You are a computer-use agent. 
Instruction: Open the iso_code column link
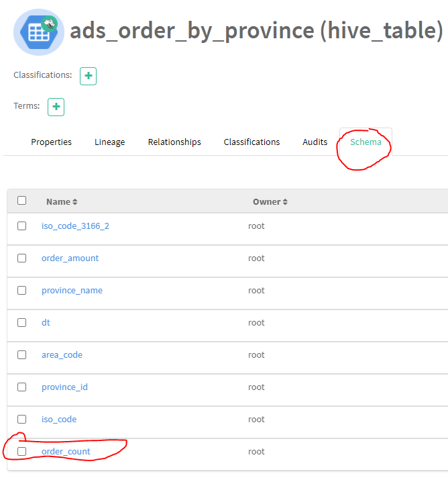59,419
